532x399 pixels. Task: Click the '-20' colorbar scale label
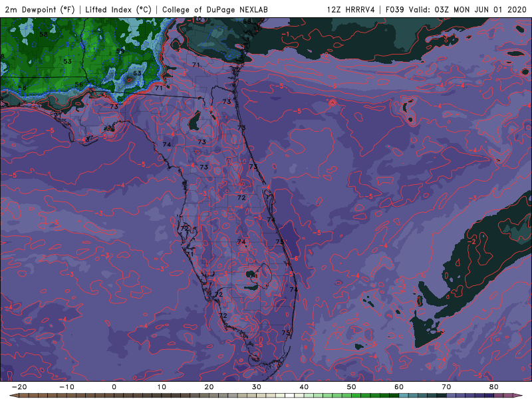coord(19,387)
